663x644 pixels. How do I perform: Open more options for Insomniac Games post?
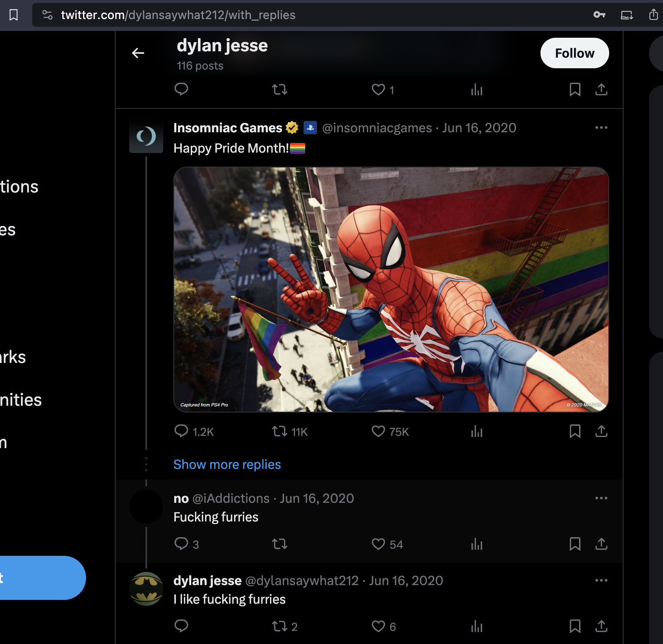601,128
